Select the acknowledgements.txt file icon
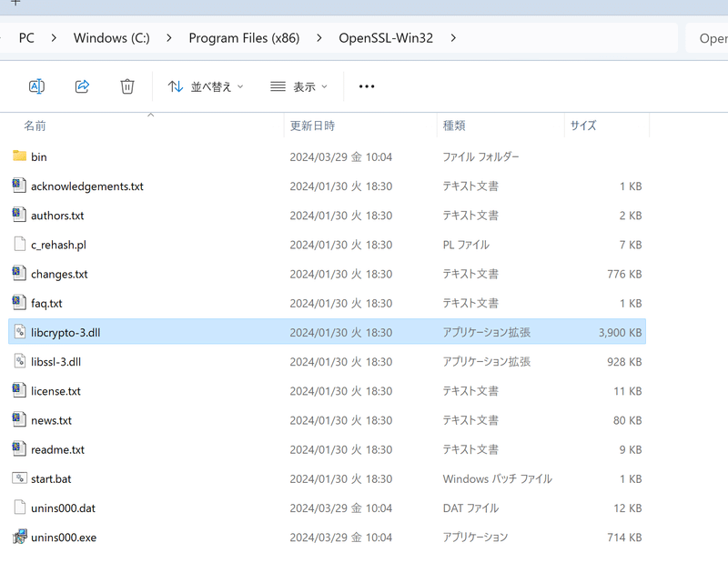 19,186
